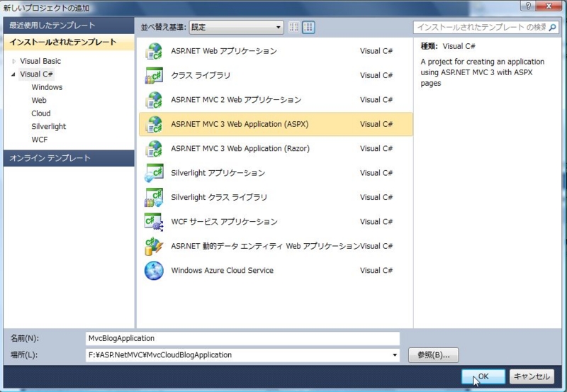Select Web under Visual C#
Viewport: 567px width, 392px height.
(x=39, y=100)
